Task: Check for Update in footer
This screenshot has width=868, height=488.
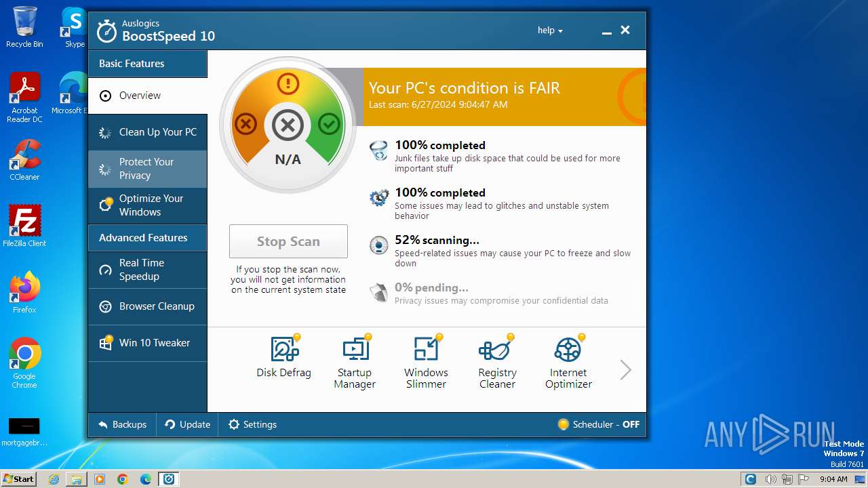Action: pos(188,424)
